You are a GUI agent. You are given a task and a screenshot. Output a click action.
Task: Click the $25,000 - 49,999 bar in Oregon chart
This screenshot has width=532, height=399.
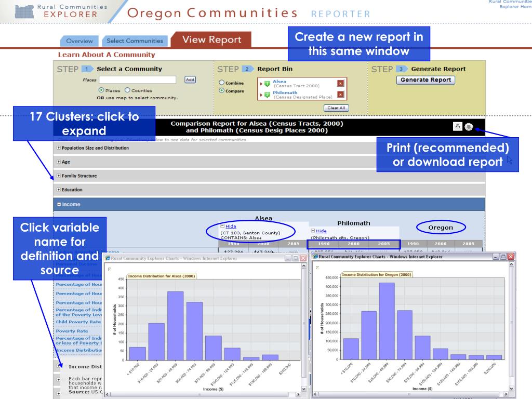387,321
